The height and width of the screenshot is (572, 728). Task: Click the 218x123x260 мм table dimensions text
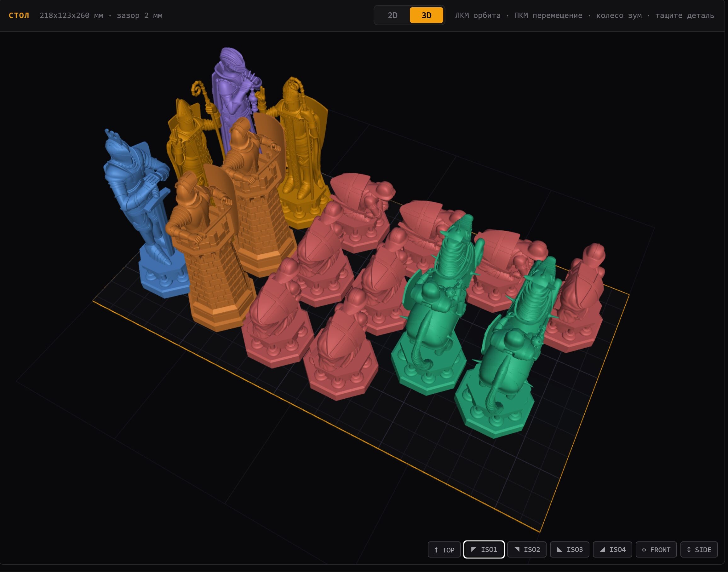71,15
